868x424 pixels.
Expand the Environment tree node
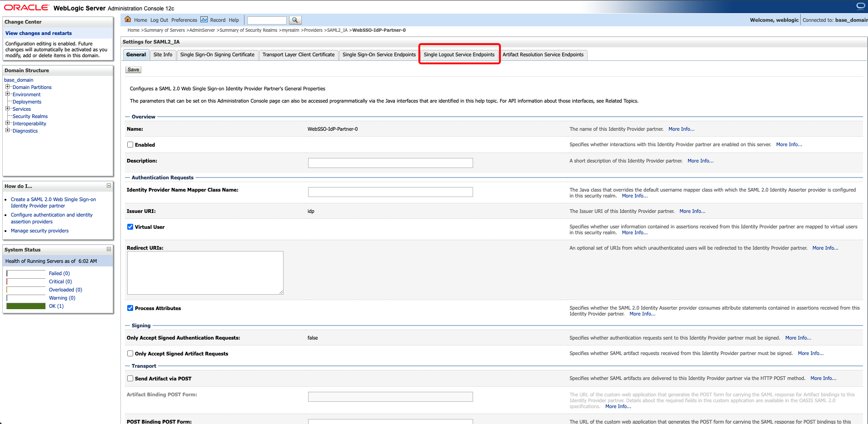click(x=7, y=94)
